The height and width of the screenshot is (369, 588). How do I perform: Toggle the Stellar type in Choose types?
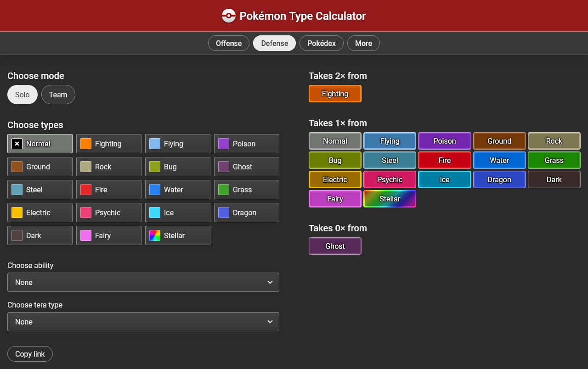pos(178,235)
